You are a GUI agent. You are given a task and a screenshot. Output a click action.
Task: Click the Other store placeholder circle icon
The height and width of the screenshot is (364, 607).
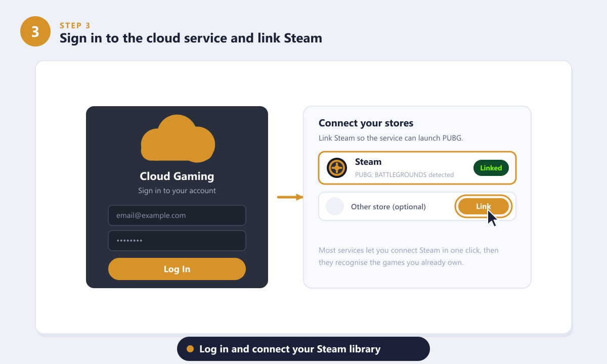(x=335, y=206)
